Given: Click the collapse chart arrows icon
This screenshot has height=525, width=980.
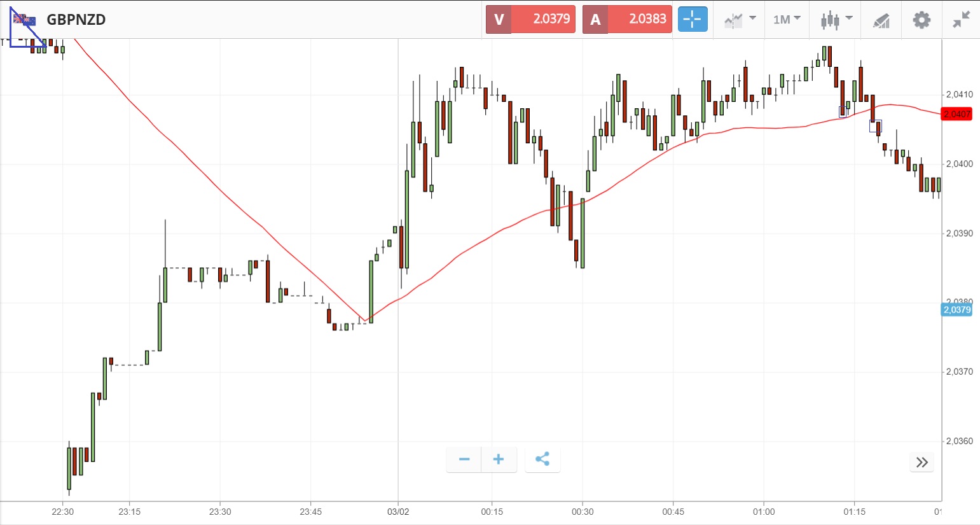Looking at the screenshot, I should [962, 20].
